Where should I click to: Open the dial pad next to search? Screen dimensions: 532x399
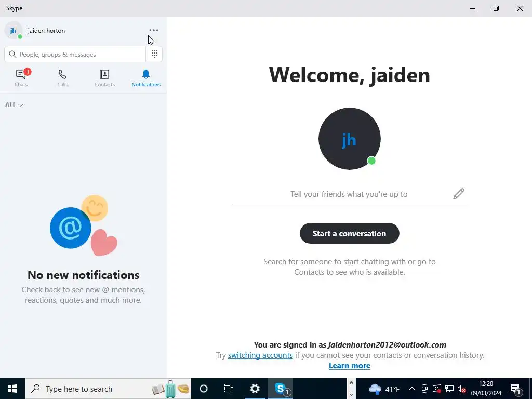tap(154, 54)
